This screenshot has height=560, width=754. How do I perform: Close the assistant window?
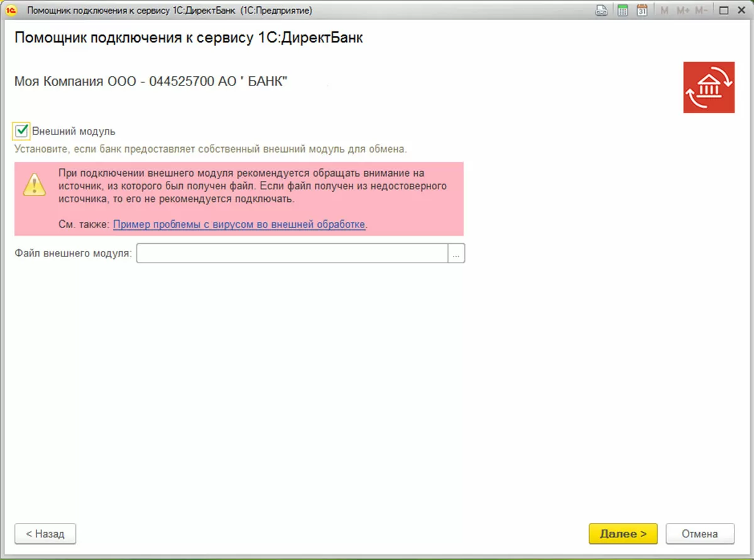(741, 11)
